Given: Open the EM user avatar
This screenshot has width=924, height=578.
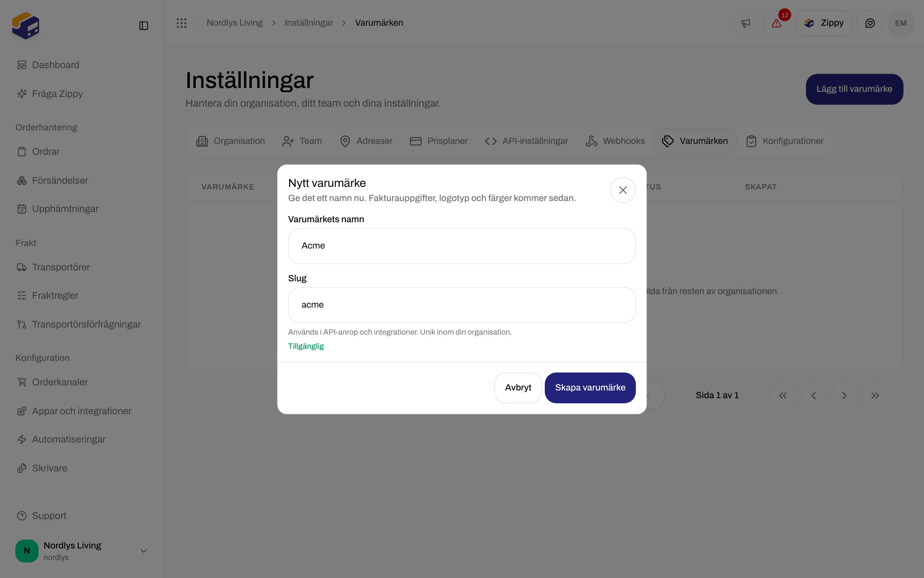Looking at the screenshot, I should point(901,23).
